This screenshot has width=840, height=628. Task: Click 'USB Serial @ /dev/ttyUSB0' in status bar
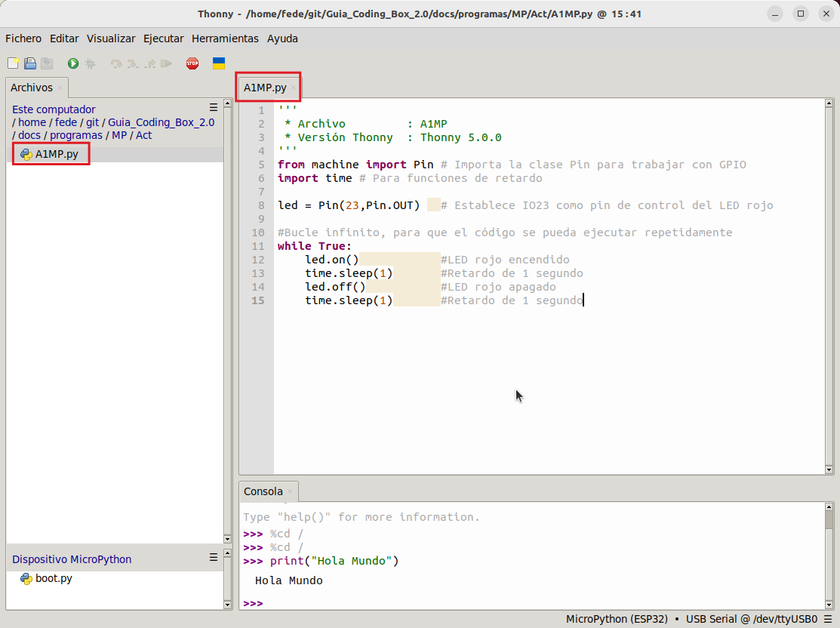coord(752,620)
